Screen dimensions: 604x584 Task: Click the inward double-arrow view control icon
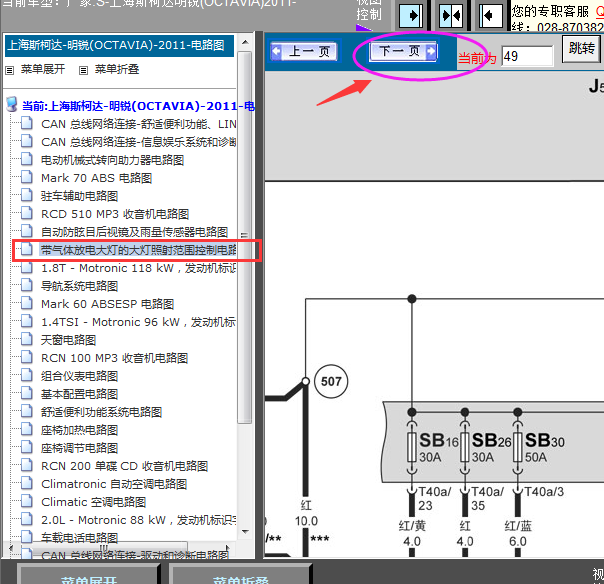[451, 16]
